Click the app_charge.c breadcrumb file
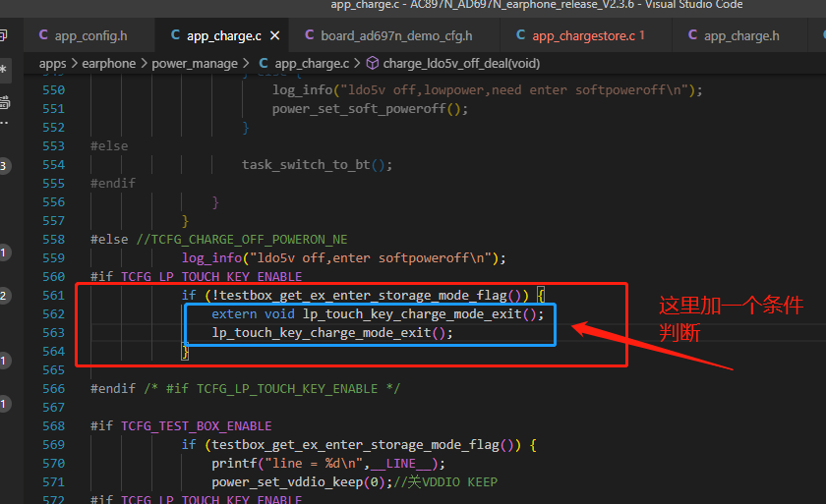The width and height of the screenshot is (826, 504). (312, 64)
